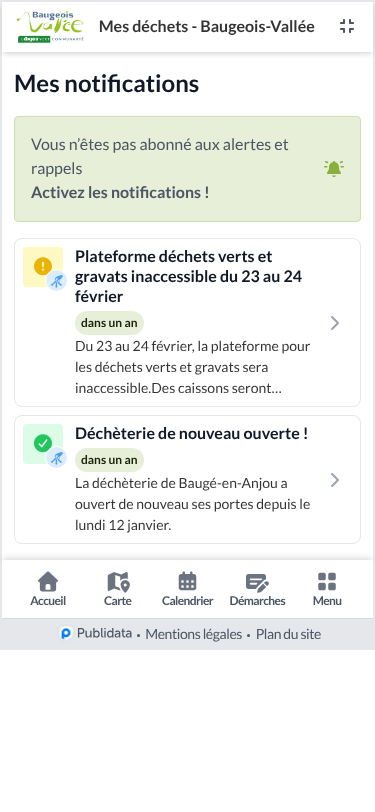Open the Menu grid icon
This screenshot has width=375, height=812.
click(327, 582)
